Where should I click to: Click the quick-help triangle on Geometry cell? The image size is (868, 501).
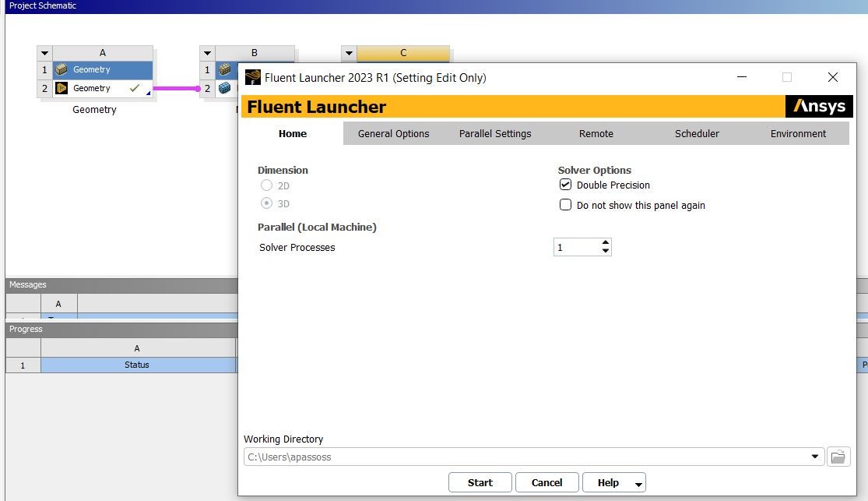coord(149,93)
